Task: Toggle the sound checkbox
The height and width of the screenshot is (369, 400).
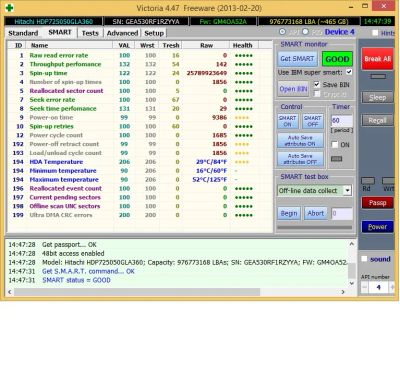Action: point(365,259)
